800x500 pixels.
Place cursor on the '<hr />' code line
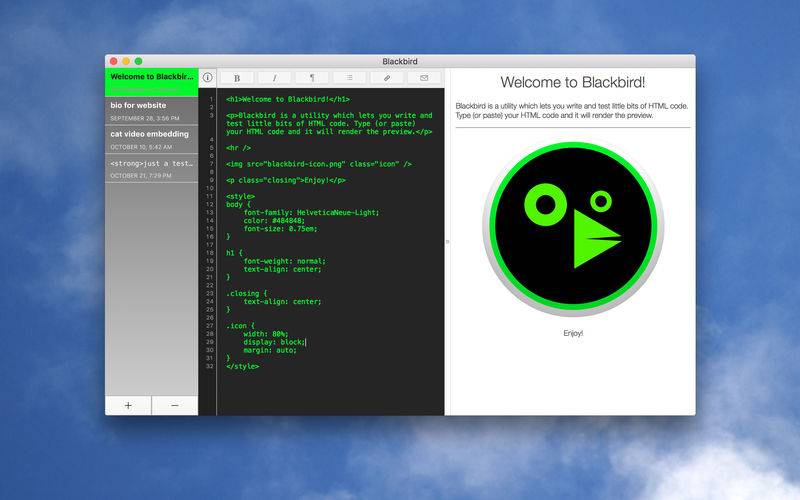pyautogui.click(x=238, y=148)
